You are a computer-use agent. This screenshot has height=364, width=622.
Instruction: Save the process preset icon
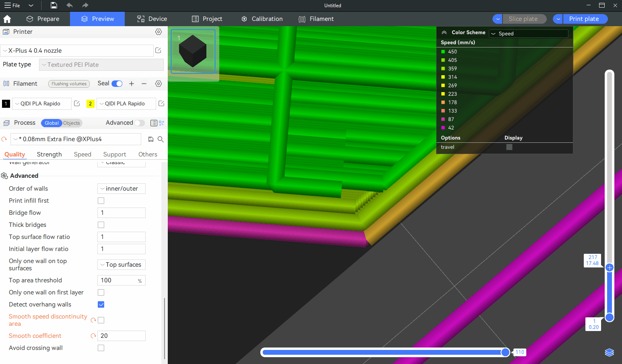151,139
